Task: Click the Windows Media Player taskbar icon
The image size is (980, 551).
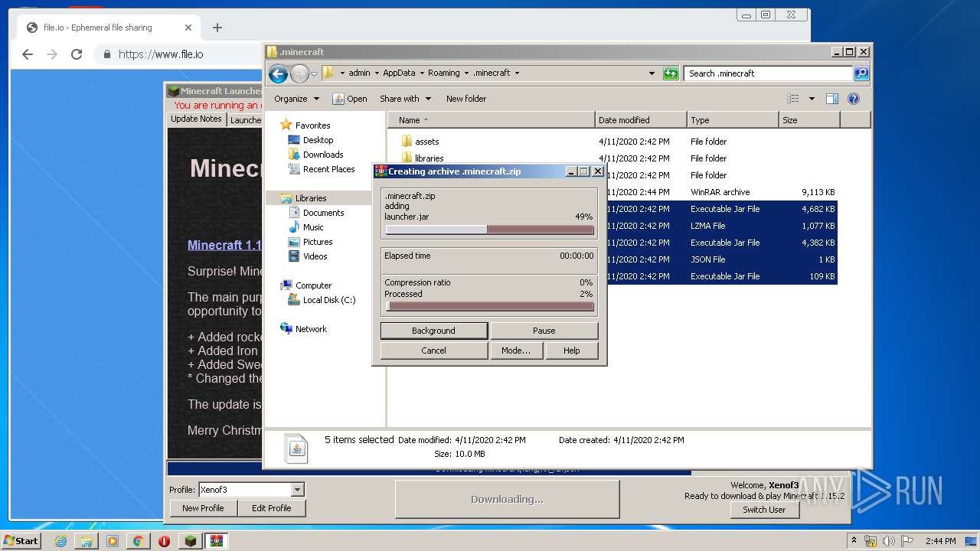Action: point(113,541)
